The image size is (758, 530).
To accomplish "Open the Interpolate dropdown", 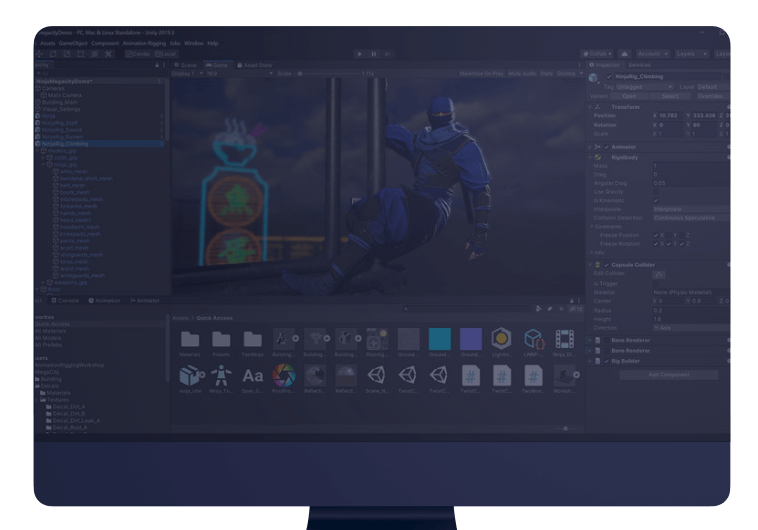I will pyautogui.click(x=691, y=209).
